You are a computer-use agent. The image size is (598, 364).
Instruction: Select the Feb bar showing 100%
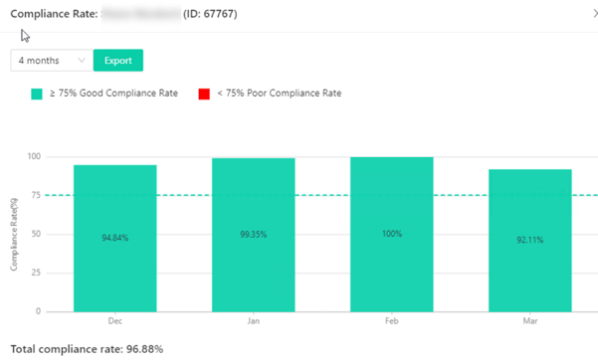[x=392, y=235]
